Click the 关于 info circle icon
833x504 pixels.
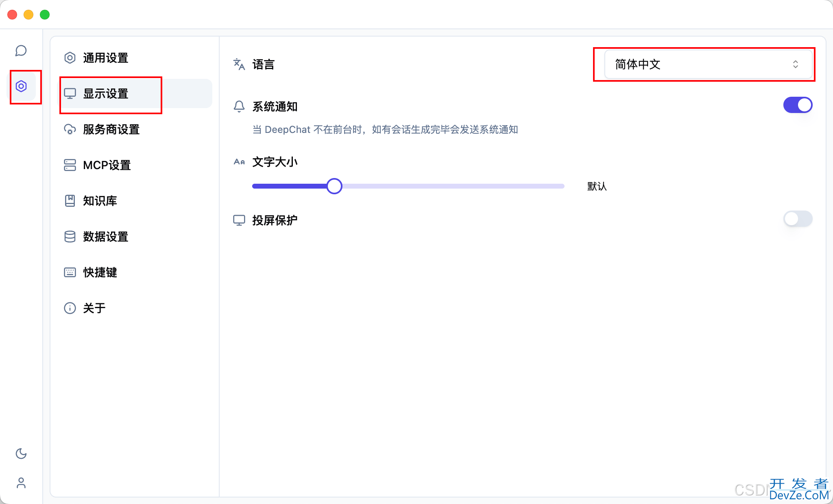[70, 308]
